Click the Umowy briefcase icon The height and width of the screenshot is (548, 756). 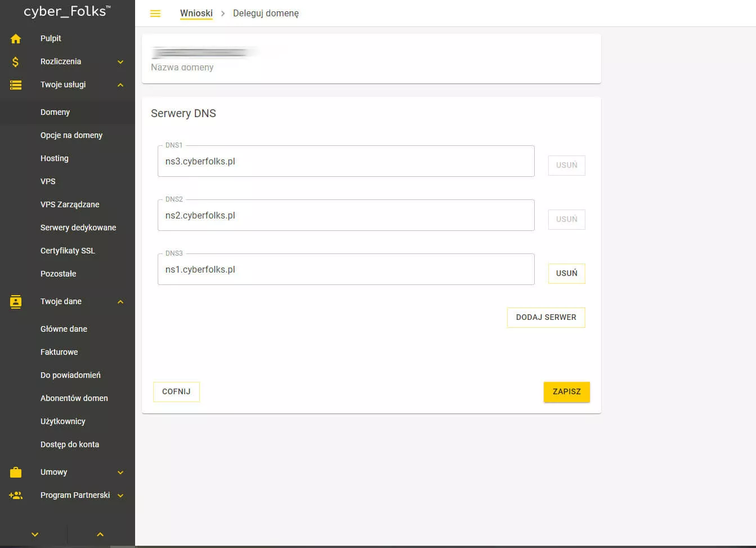pyautogui.click(x=16, y=472)
